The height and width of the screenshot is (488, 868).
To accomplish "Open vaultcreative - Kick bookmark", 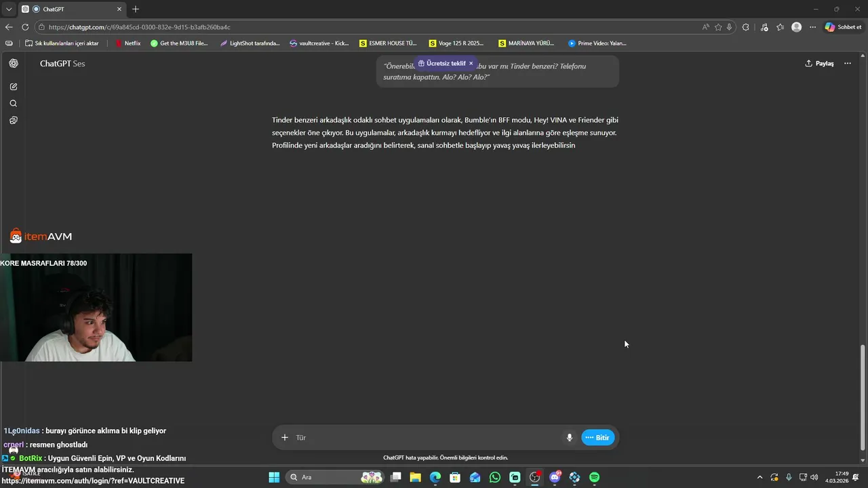I will click(x=319, y=43).
